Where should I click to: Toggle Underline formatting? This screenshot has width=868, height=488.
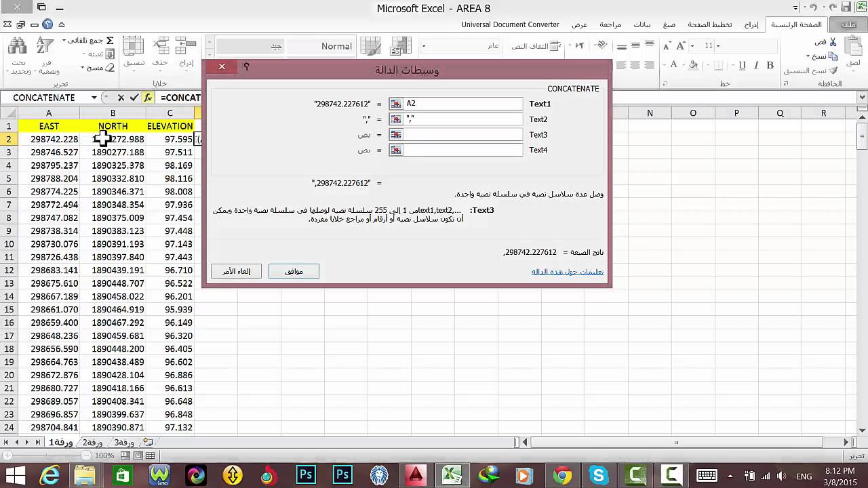(x=742, y=65)
